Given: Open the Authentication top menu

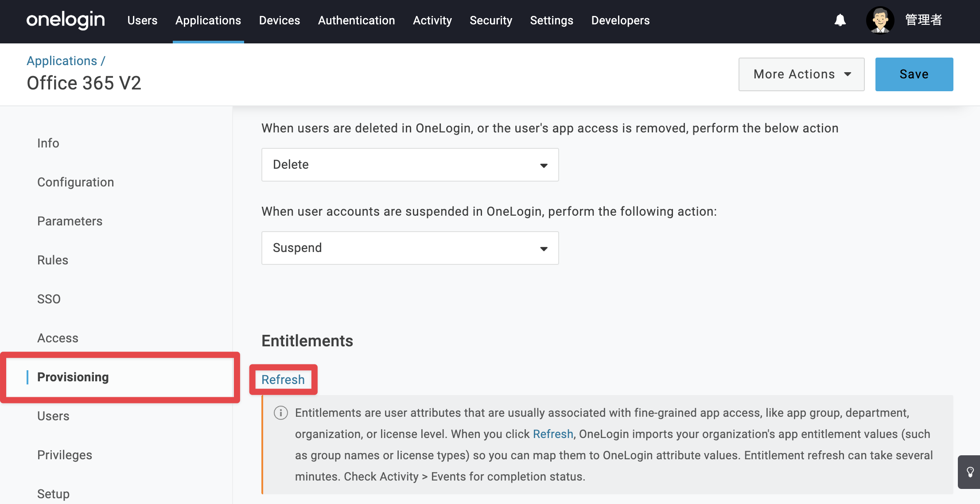Looking at the screenshot, I should 356,20.
